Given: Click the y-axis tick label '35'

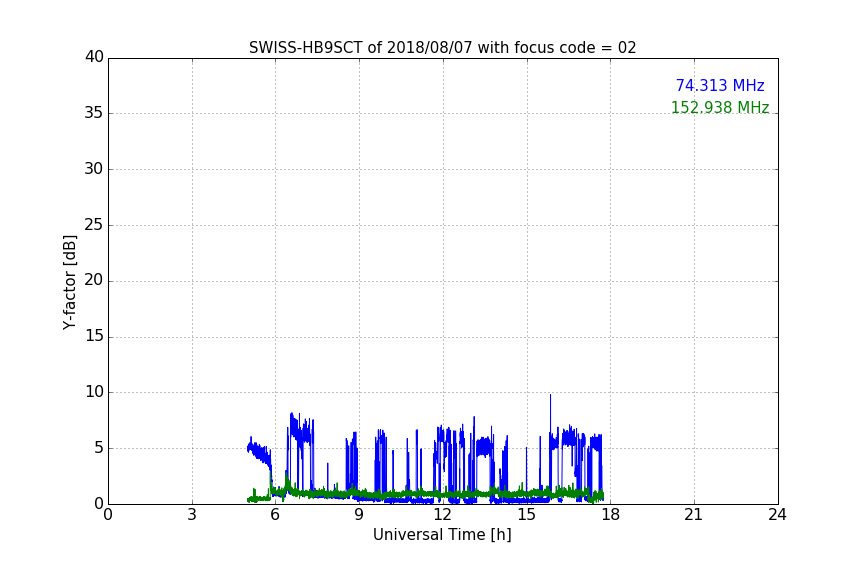Looking at the screenshot, I should click(94, 113).
